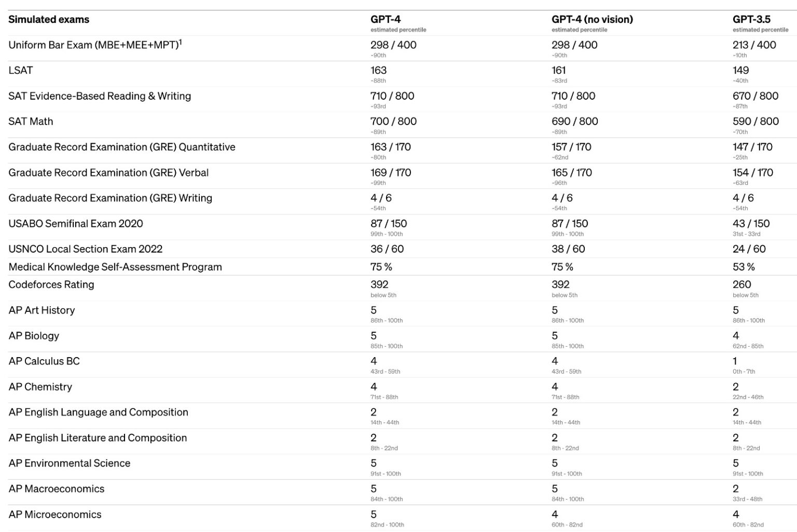Screen dimensions: 797x532
Task: Click AP Environmental Science row label
Action: 70,463
